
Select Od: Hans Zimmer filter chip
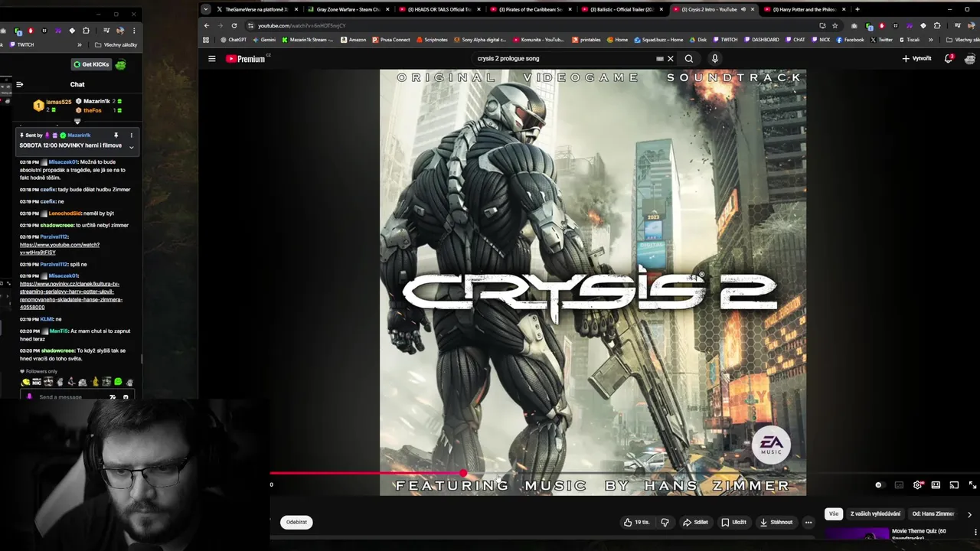(933, 514)
